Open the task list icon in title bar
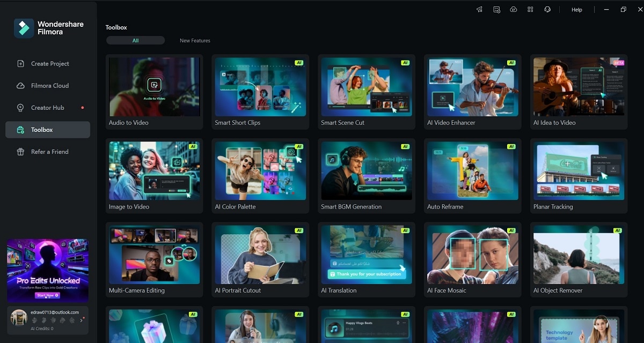 (x=496, y=10)
